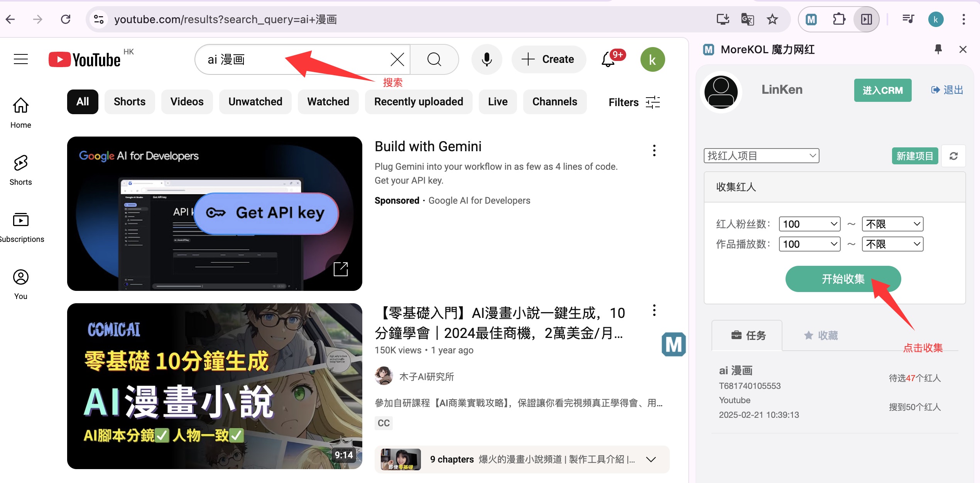
Task: Open the AI漫畫小說 video thumbnail
Action: 215,386
